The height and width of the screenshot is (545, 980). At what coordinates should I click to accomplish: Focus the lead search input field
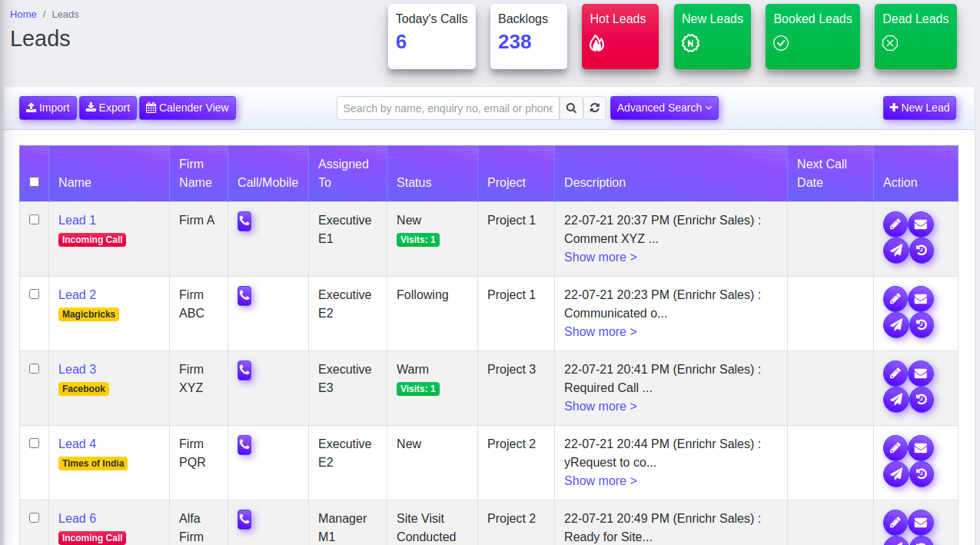pyautogui.click(x=447, y=108)
